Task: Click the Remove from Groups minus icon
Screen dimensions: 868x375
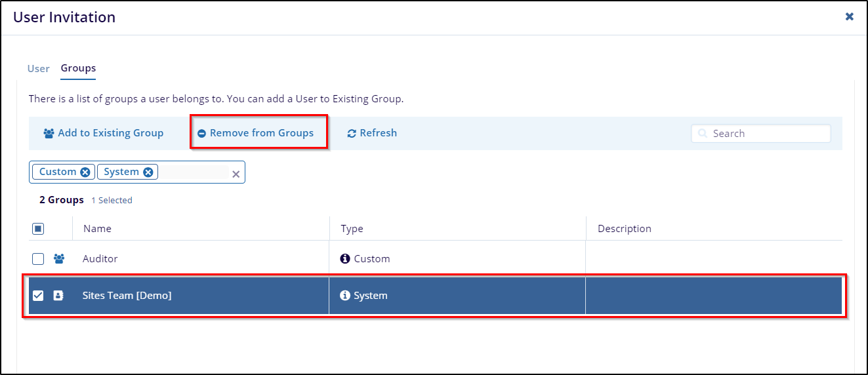Action: pos(202,133)
